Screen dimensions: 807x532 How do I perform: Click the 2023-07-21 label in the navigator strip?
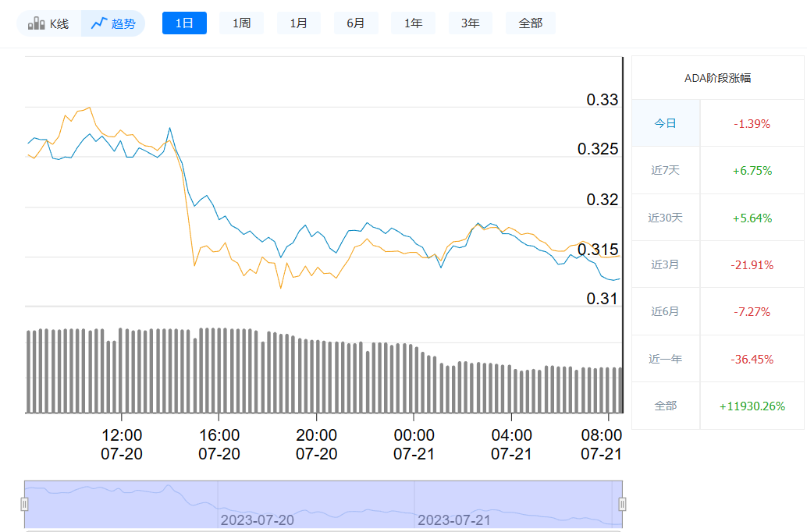click(453, 517)
